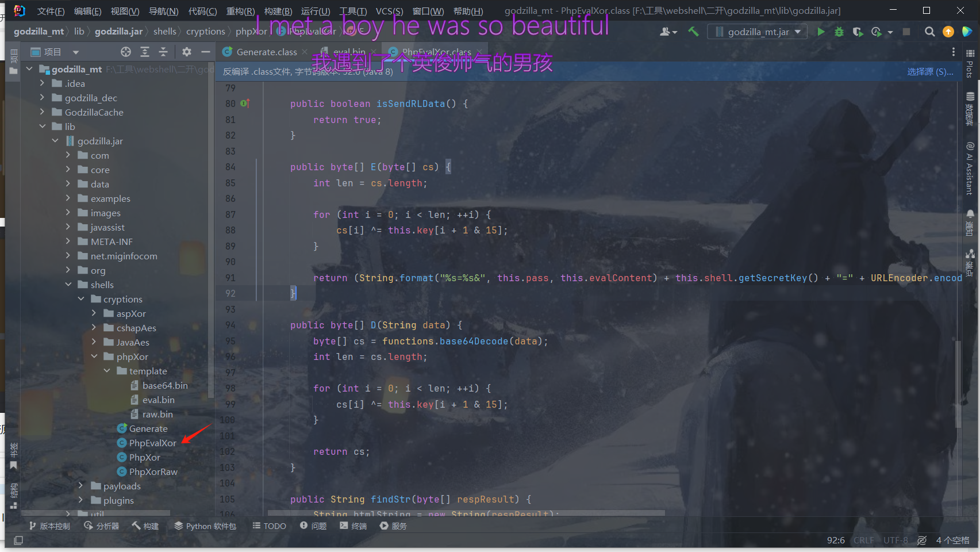
Task: Click cryptions breadcrumb in navigation bar
Action: [x=206, y=32]
